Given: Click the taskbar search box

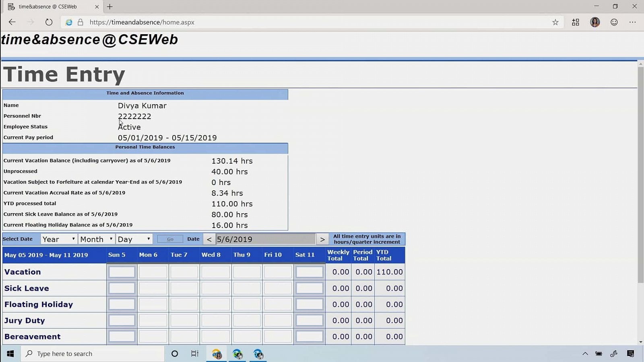Looking at the screenshot, I should pos(93,354).
